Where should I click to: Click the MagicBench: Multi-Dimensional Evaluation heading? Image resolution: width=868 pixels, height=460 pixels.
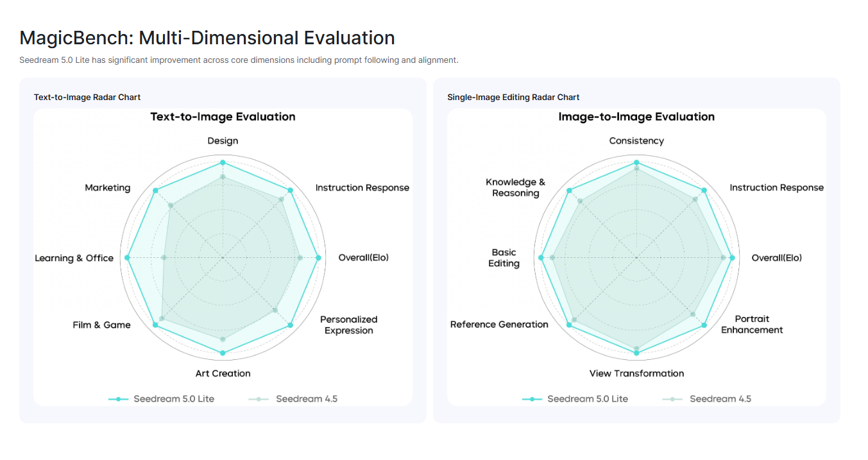pyautogui.click(x=207, y=38)
